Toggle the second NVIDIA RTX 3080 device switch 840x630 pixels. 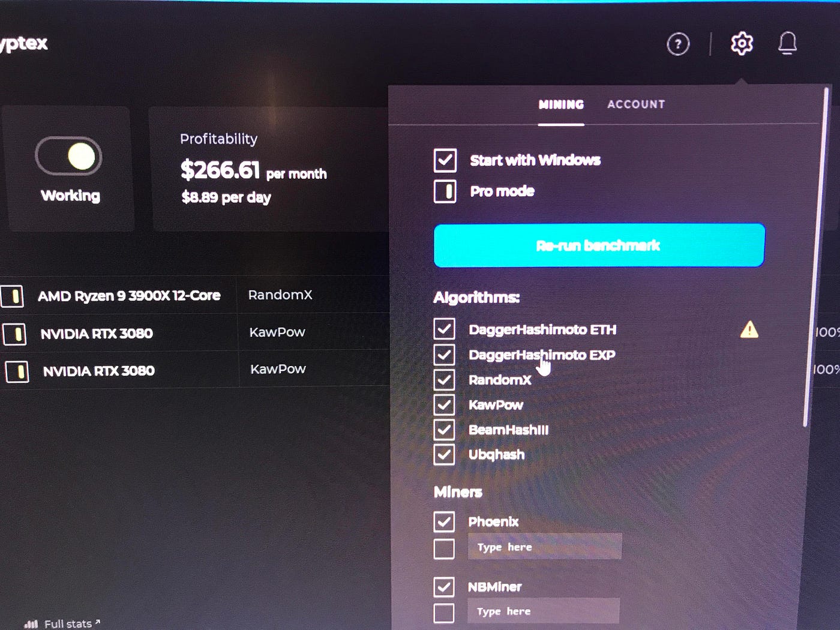click(17, 372)
